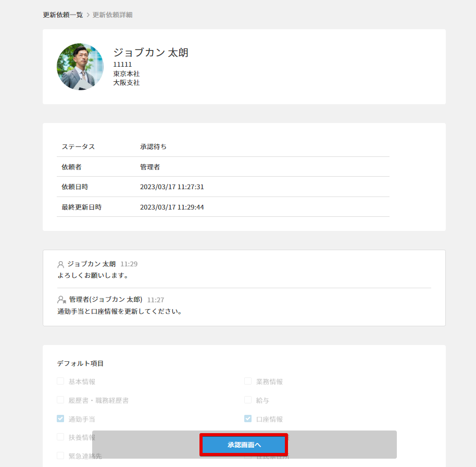Click the breadcrumb chevron separator
Screen dimensions: 476x467
pyautogui.click(x=88, y=15)
